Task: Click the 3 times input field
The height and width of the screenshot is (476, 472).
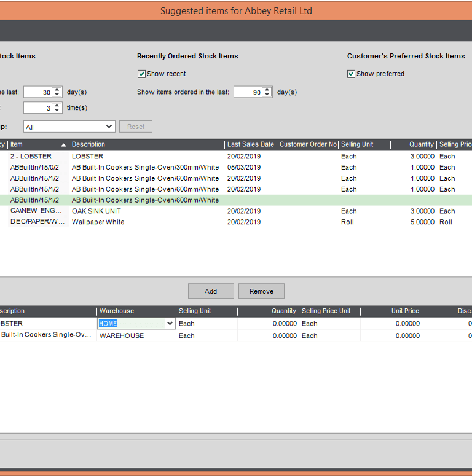Action: 38,107
